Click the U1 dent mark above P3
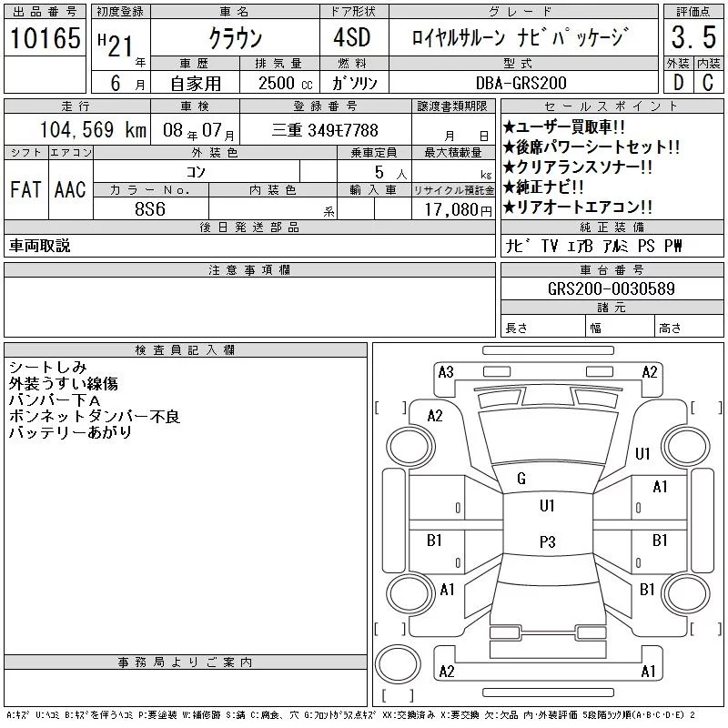Screen dimensions: 728x728 click(547, 506)
